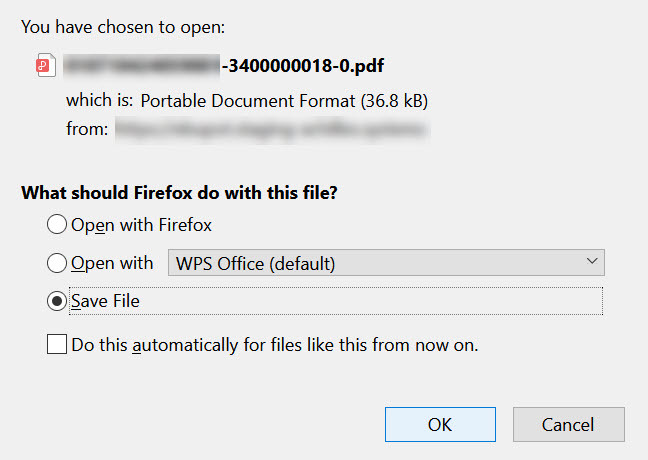Click the 'Open with' label text
This screenshot has height=460, width=648.
pyautogui.click(x=112, y=263)
